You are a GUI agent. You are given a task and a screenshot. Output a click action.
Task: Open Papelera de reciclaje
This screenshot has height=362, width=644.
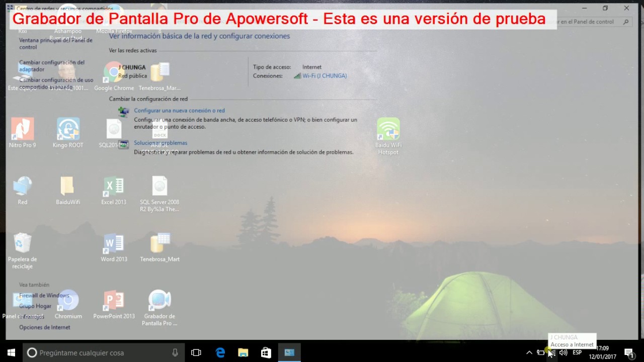coord(23,250)
